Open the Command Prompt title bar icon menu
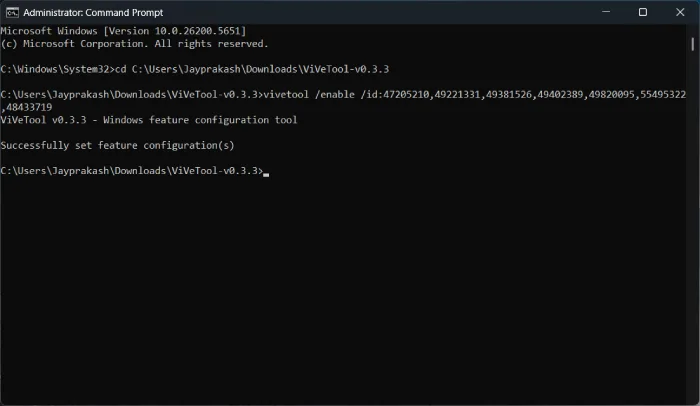 [12, 13]
